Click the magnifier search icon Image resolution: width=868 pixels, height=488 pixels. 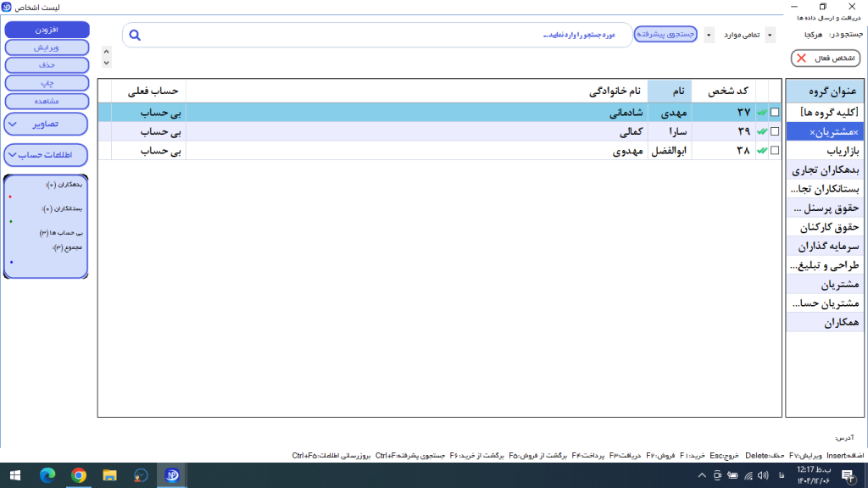click(134, 36)
